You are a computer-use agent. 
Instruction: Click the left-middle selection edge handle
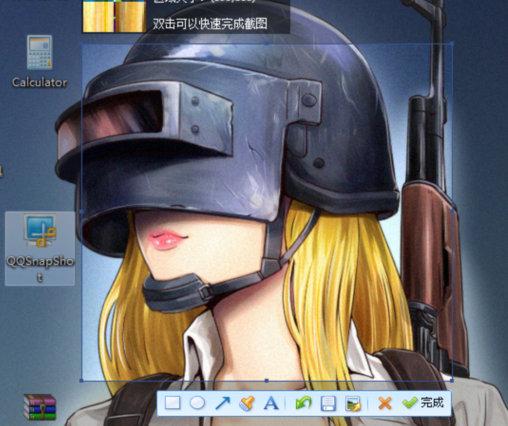point(82,211)
